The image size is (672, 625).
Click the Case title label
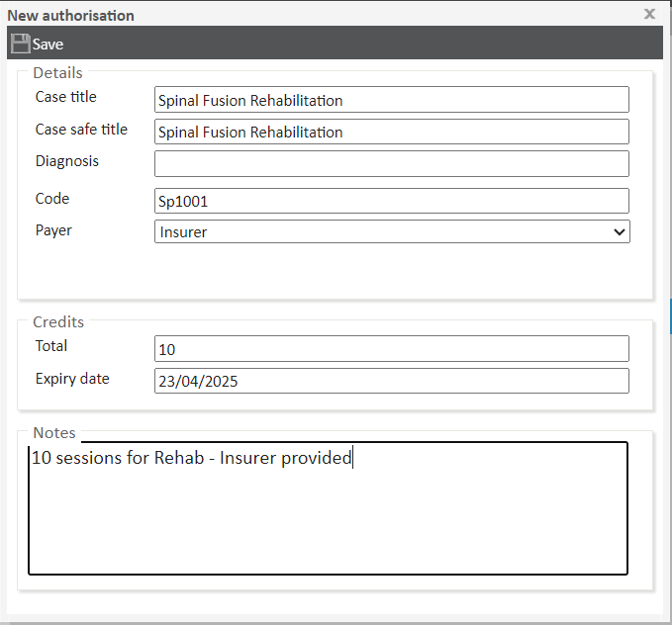click(66, 97)
